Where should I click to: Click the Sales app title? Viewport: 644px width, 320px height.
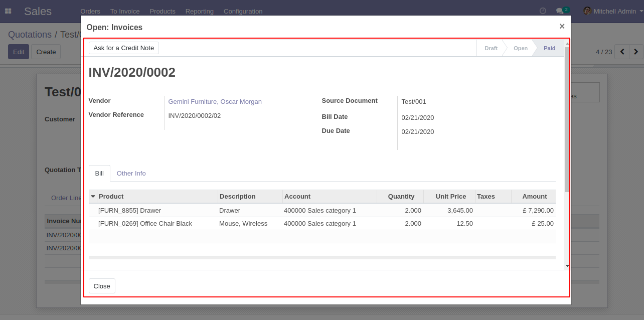38,11
